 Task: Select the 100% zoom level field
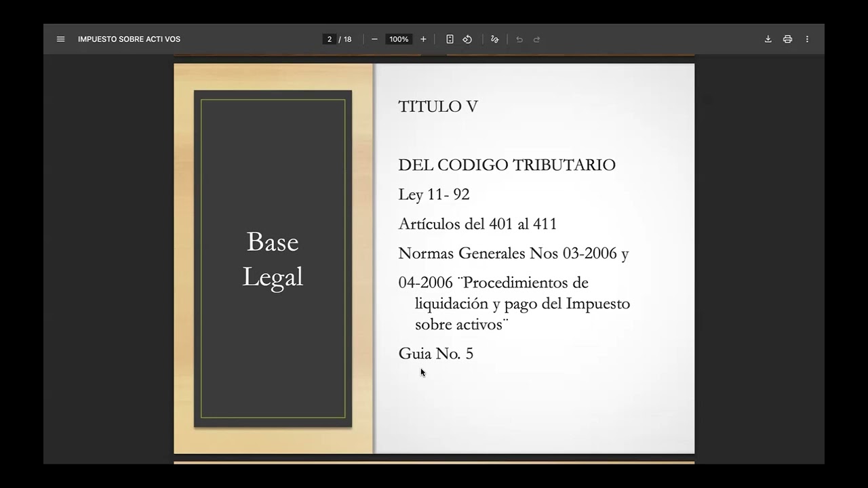399,39
